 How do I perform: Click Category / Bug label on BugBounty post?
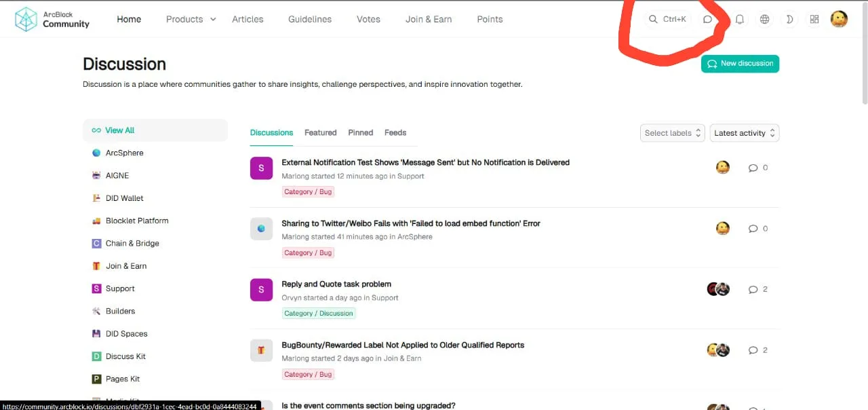pos(309,374)
